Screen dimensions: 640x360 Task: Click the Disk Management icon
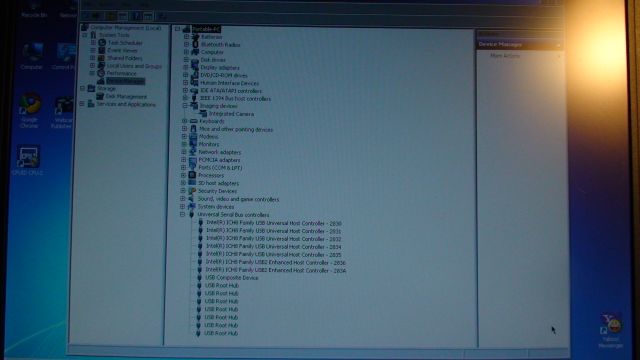[x=100, y=96]
